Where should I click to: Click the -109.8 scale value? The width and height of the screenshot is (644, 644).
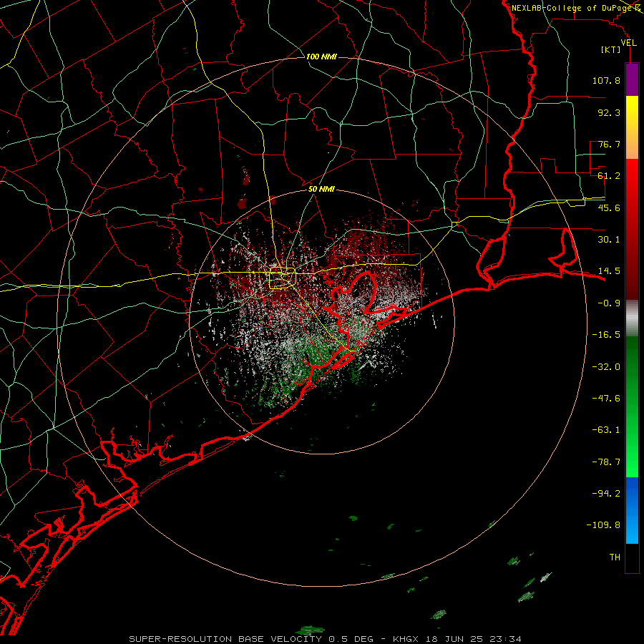(603, 525)
